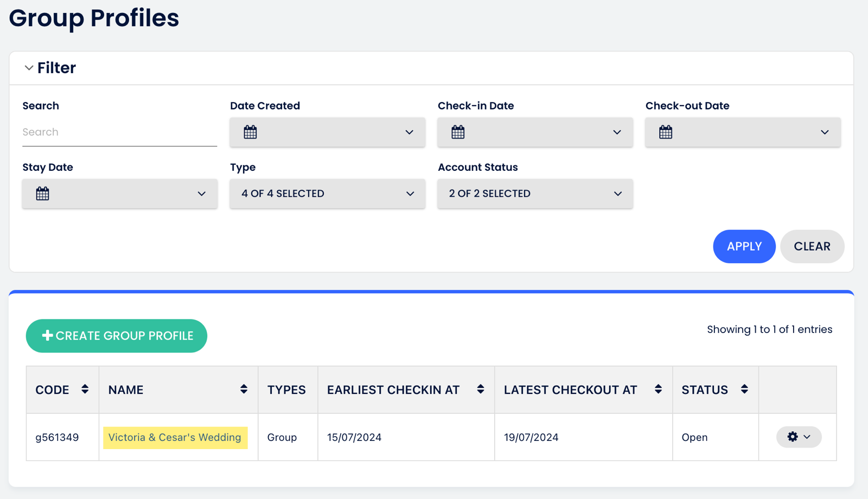Image resolution: width=868 pixels, height=499 pixels.
Task: Sort by Latest Checkout At arrows
Action: point(658,389)
